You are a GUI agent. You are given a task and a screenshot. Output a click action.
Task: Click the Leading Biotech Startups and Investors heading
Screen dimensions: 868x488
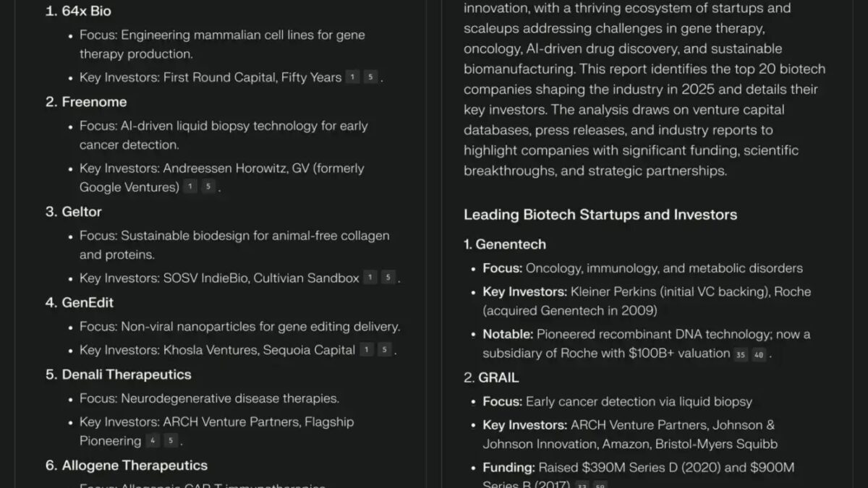click(600, 215)
